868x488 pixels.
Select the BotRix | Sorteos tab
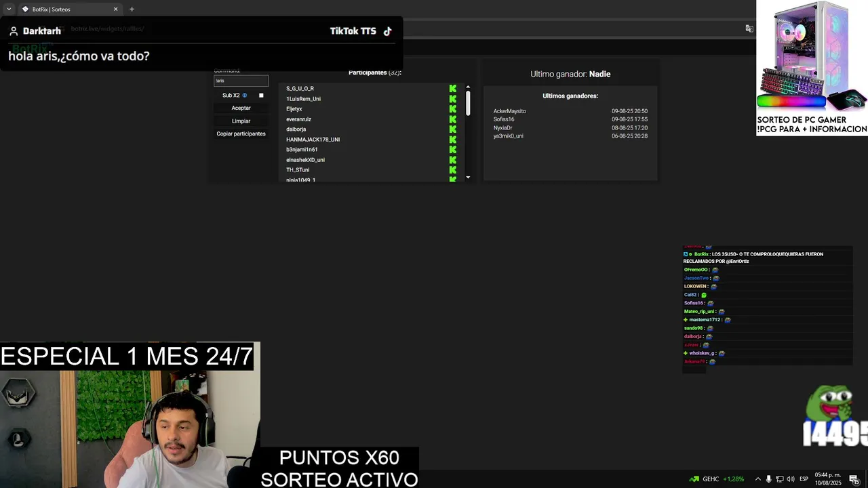click(69, 9)
